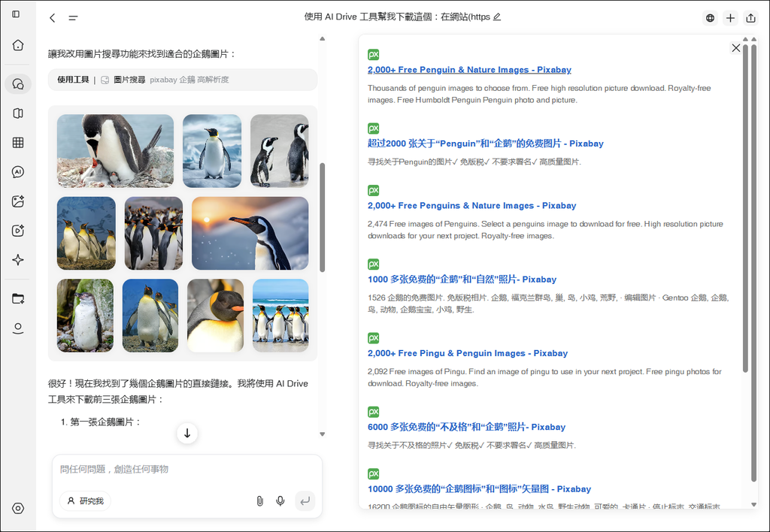770x532 pixels.
Task: Open the image generation sidebar icon
Action: click(18, 201)
